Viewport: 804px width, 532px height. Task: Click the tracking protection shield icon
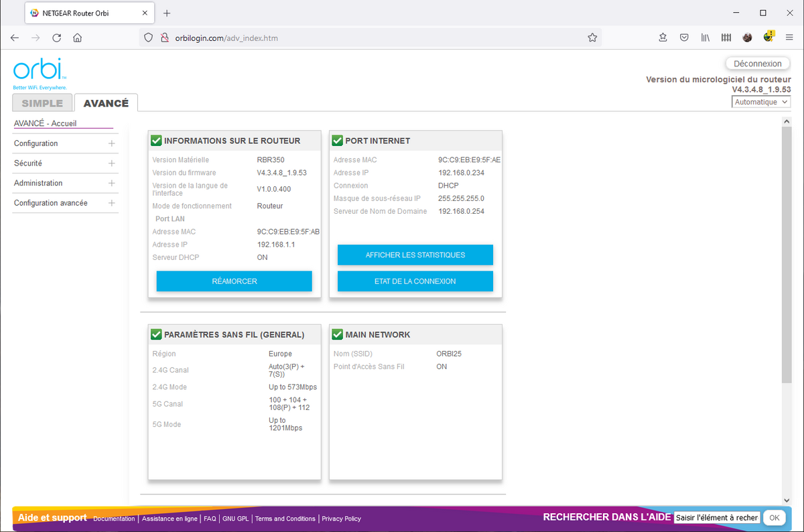tap(149, 38)
